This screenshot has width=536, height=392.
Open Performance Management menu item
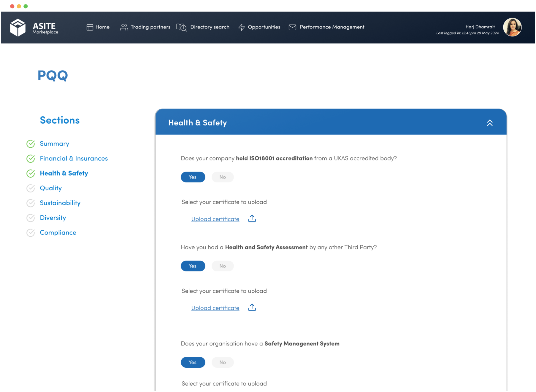coord(332,27)
